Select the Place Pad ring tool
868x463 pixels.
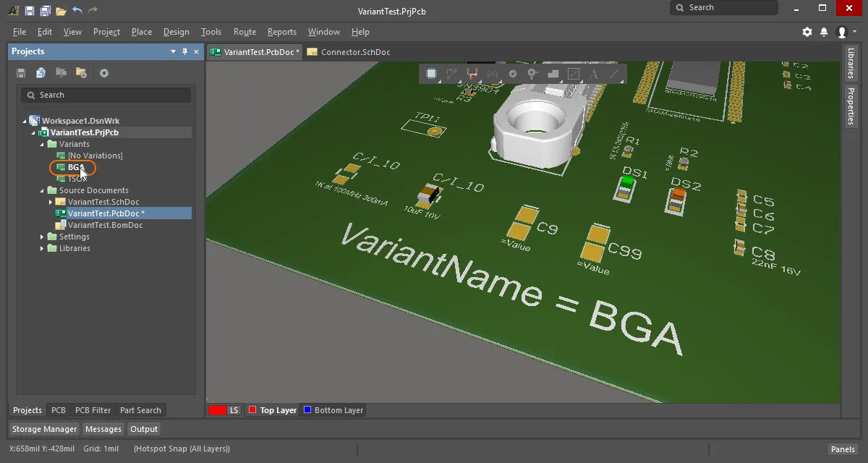513,74
